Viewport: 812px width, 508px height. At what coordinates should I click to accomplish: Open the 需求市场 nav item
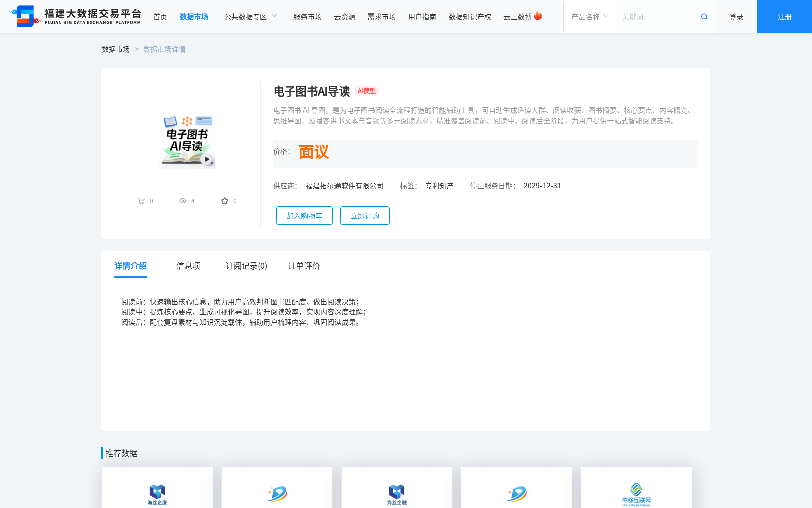[x=382, y=17]
